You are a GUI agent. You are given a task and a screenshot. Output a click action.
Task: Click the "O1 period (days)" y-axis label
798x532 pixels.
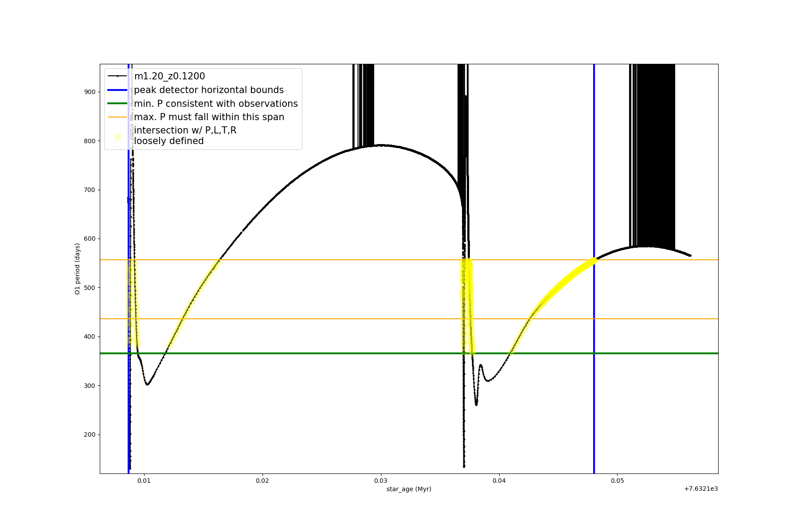point(78,269)
